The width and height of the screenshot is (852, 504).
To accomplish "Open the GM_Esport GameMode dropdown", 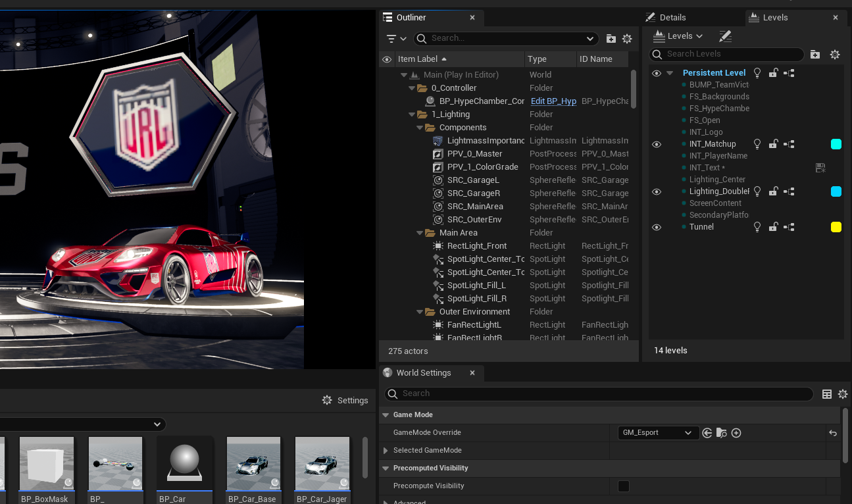I will (x=657, y=433).
